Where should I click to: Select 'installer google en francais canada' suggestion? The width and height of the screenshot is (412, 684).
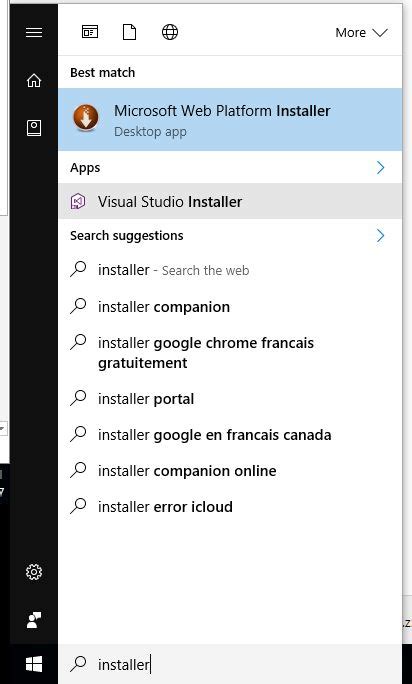coord(230,435)
